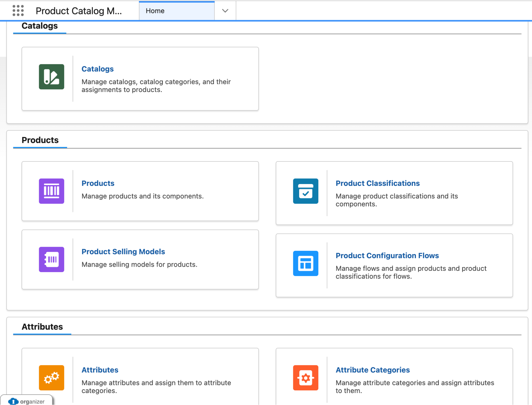
Task: Click the Product Configuration Flows layout icon
Action: point(306,263)
